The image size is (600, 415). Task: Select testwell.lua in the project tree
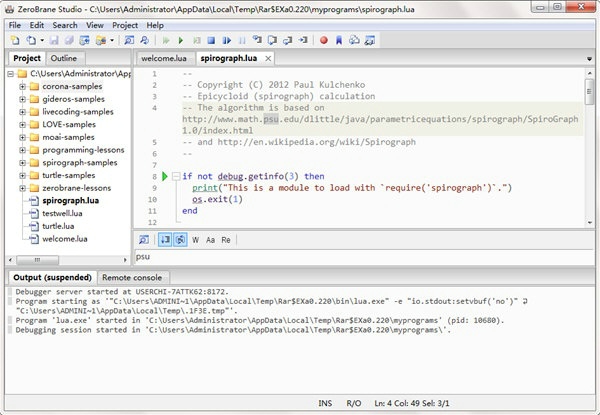click(x=64, y=213)
